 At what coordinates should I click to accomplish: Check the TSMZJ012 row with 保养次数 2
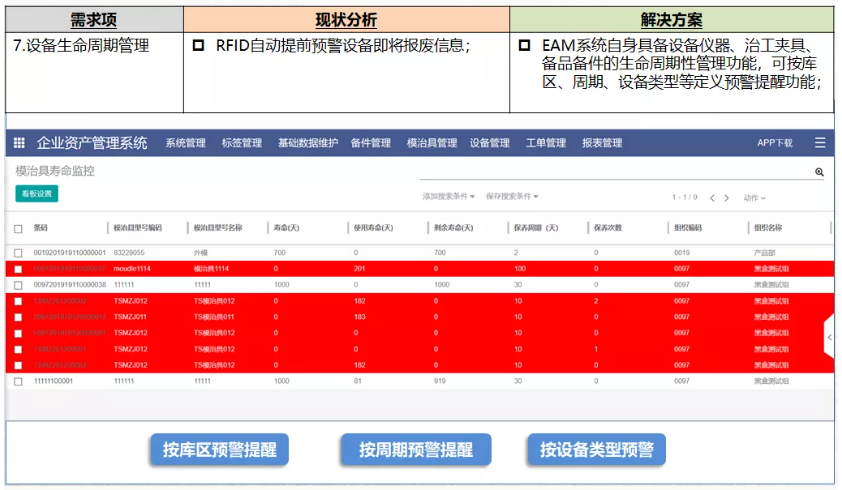click(18, 301)
